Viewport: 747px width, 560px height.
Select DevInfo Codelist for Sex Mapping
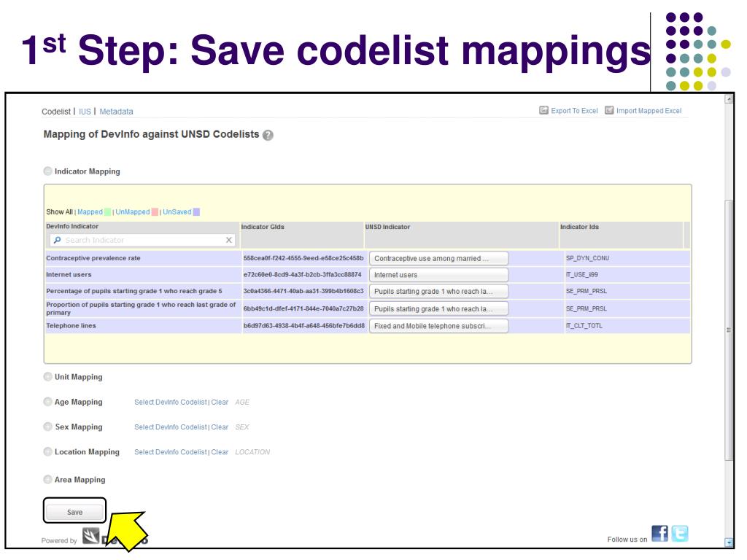point(171,427)
